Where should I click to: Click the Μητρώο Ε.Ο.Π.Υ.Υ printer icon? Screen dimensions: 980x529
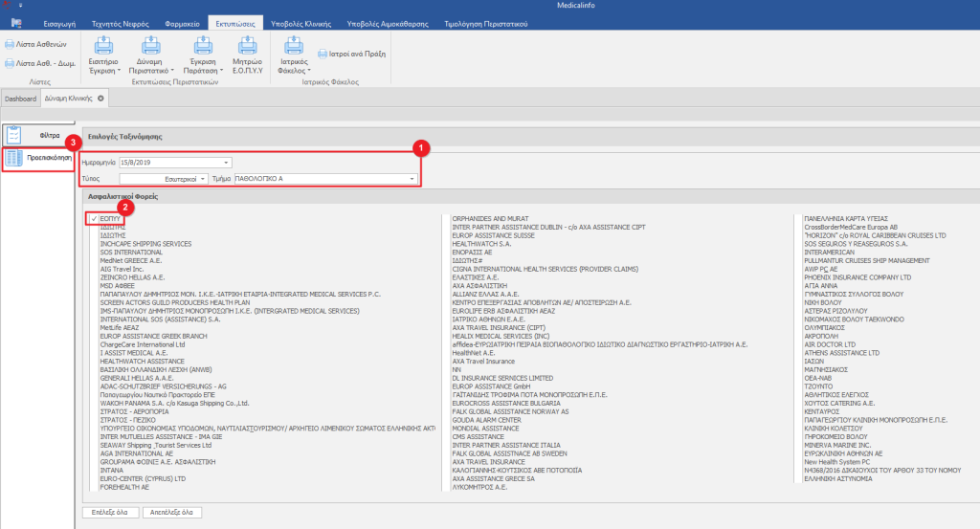(246, 45)
